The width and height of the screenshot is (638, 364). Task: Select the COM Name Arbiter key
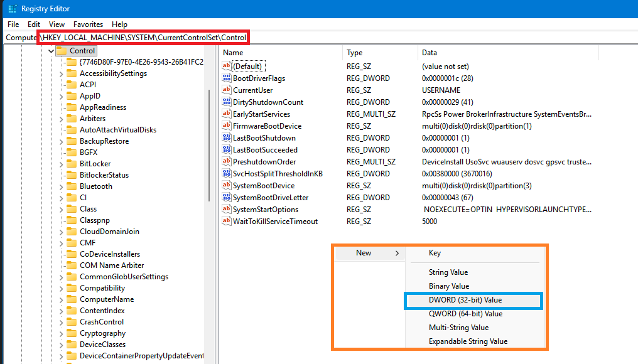[x=112, y=265]
